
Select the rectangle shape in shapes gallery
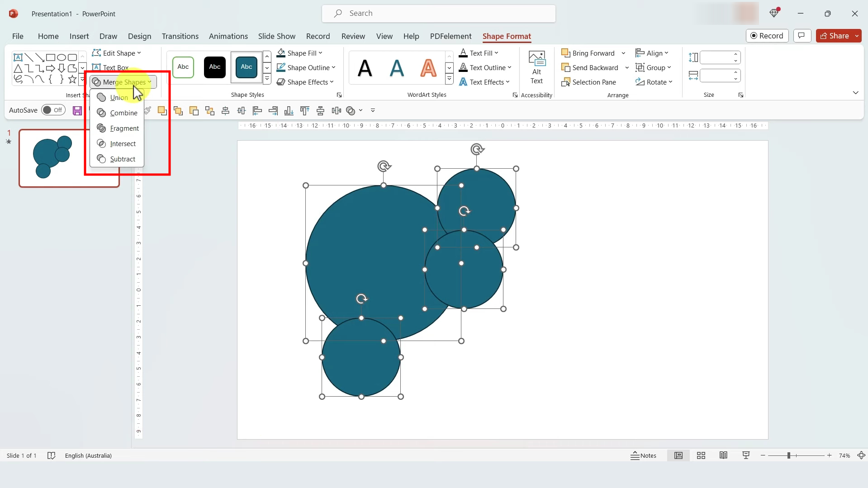(x=51, y=57)
